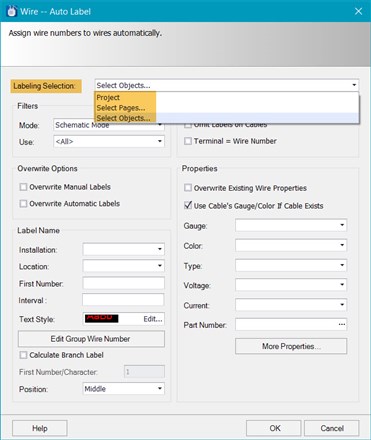Enable Overwrite Existing Wire Properties

(188, 188)
